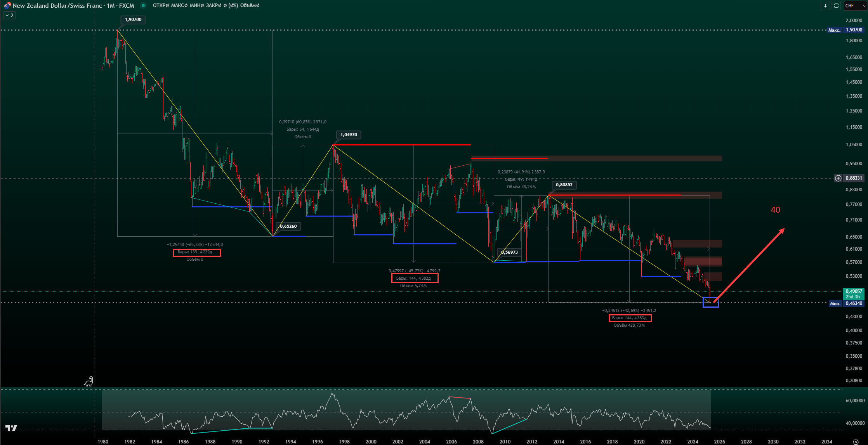The height and width of the screenshot is (445, 868).
Task: Click the 0,56973 price callout label
Action: (509, 252)
